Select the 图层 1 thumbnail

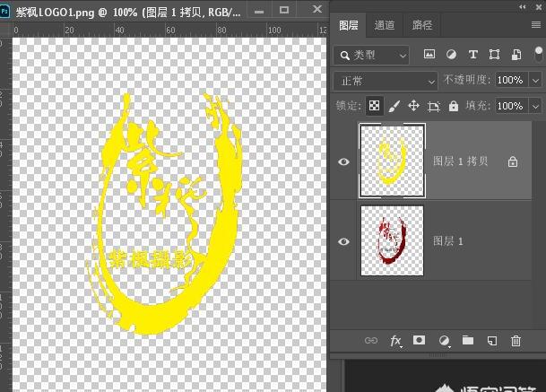[392, 241]
